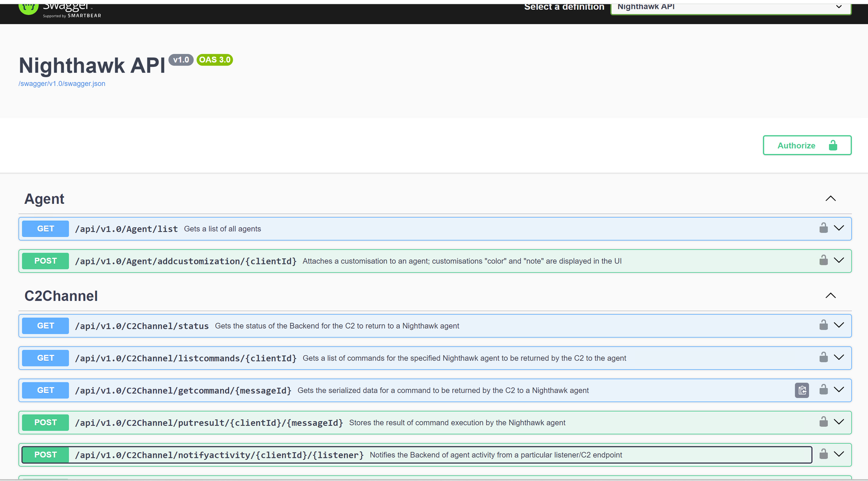Click the lock icon on POST notifyactivity endpoint
Image resolution: width=868 pixels, height=481 pixels.
[823, 454]
